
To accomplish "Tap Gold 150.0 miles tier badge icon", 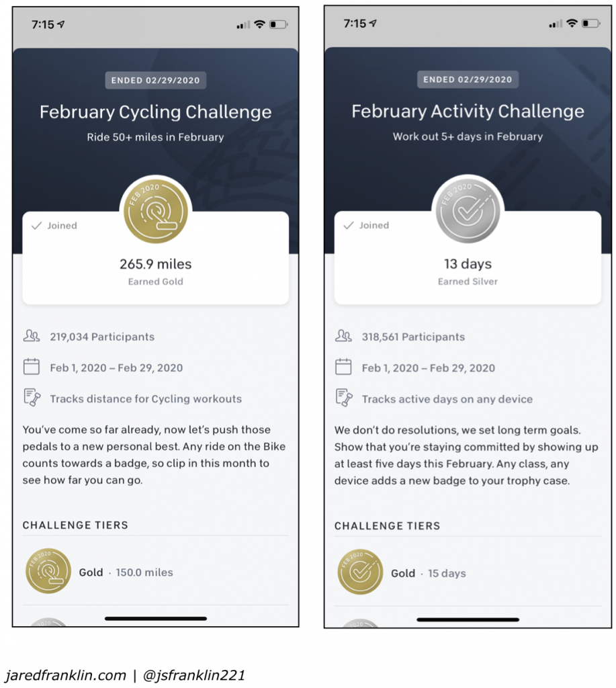I will click(x=48, y=571).
